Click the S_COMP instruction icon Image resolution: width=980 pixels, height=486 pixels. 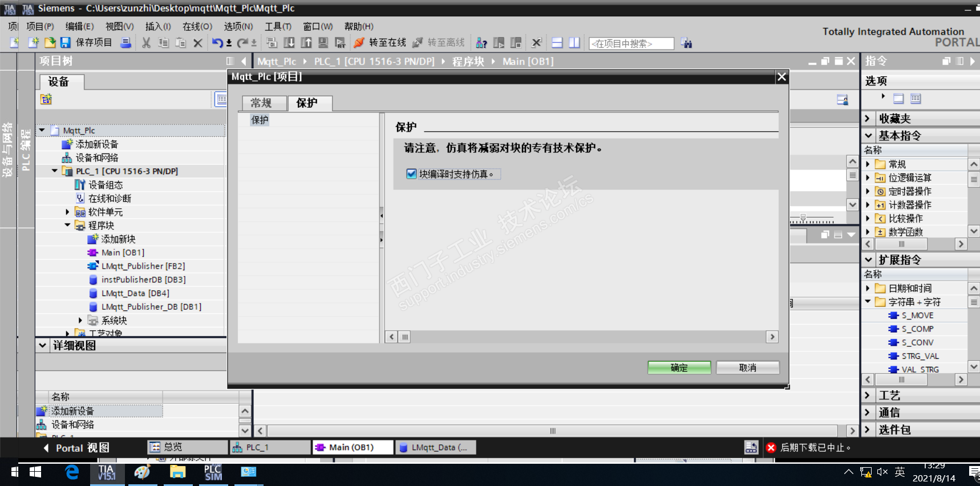click(893, 329)
